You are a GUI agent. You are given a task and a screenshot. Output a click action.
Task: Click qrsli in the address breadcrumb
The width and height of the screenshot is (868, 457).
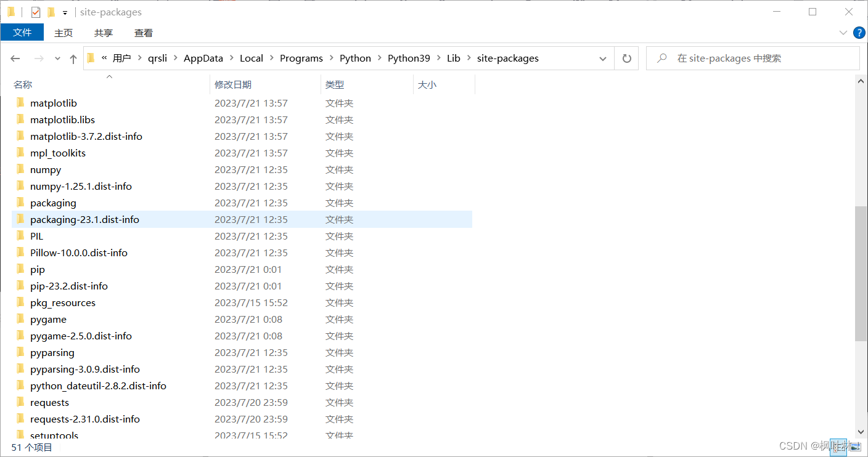(x=158, y=59)
